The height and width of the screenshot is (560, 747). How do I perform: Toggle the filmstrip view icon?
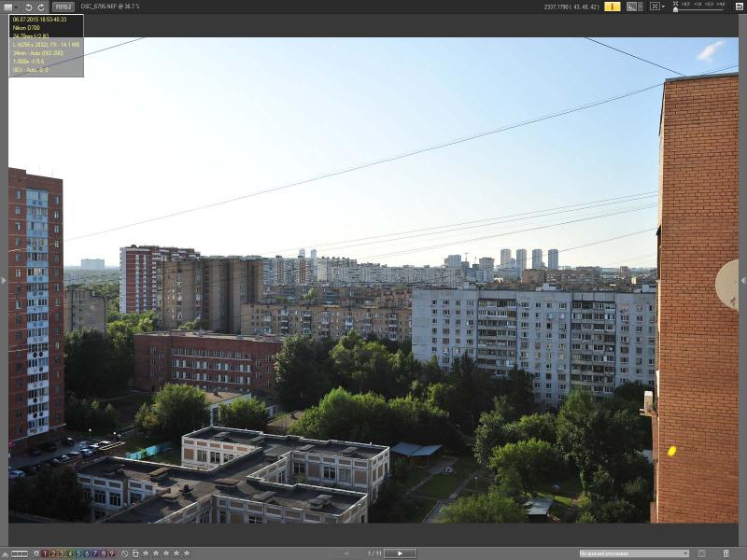pyautogui.click(x=20, y=553)
